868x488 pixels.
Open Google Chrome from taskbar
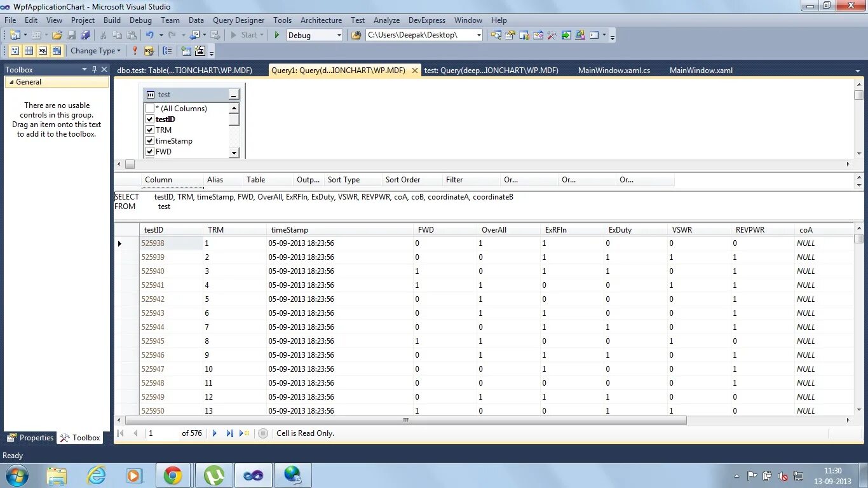click(x=173, y=475)
